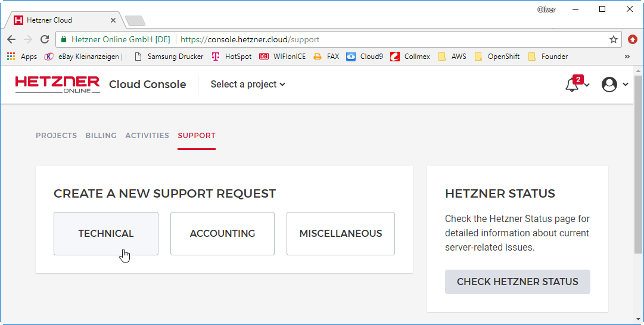This screenshot has width=644, height=325.
Task: Switch to the Activities tab
Action: [x=147, y=136]
